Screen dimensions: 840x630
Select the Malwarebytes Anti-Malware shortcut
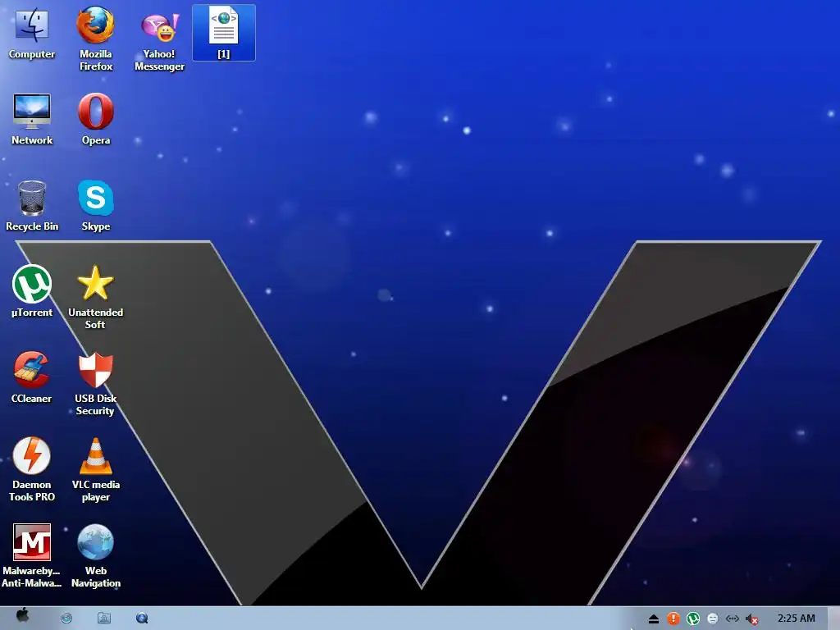point(32,555)
